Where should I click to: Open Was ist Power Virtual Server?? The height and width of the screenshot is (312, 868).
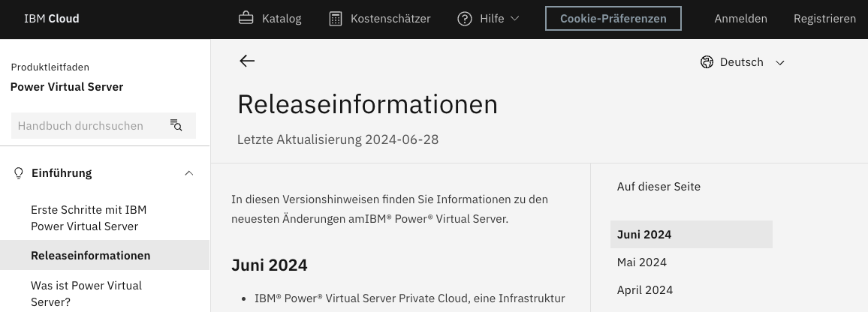coord(86,294)
